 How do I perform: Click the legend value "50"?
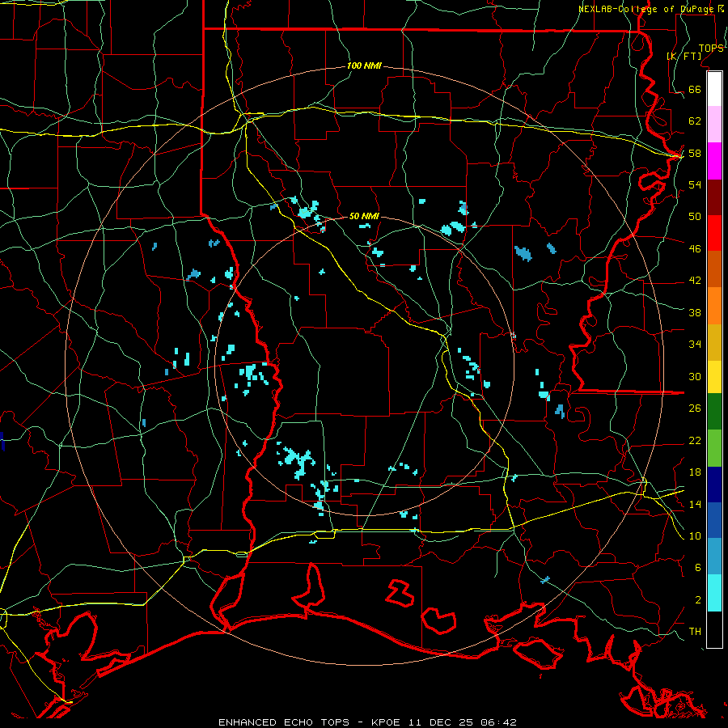[695, 216]
